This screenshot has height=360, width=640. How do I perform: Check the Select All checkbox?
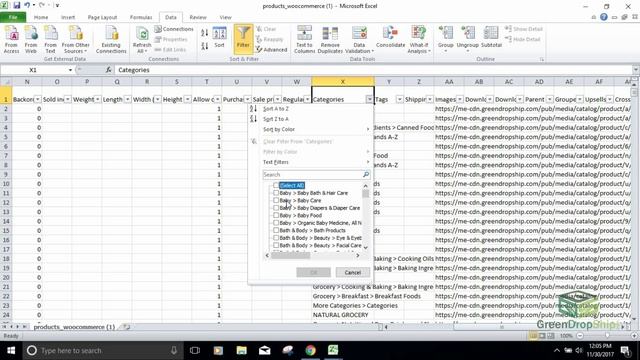tap(276, 185)
